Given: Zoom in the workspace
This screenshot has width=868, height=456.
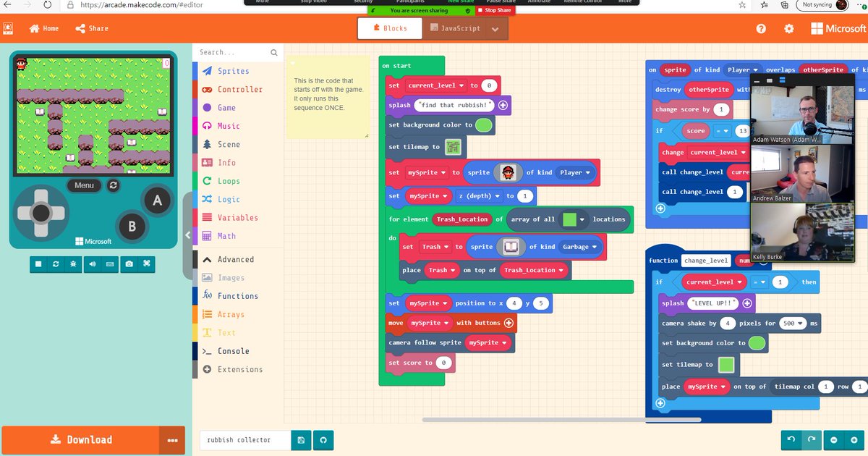Looking at the screenshot, I should [x=854, y=440].
